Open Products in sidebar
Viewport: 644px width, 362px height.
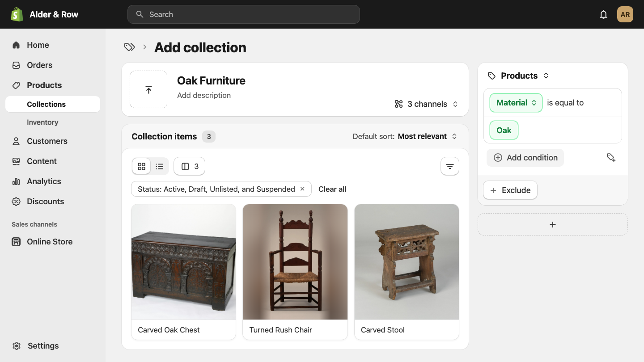(53, 85)
